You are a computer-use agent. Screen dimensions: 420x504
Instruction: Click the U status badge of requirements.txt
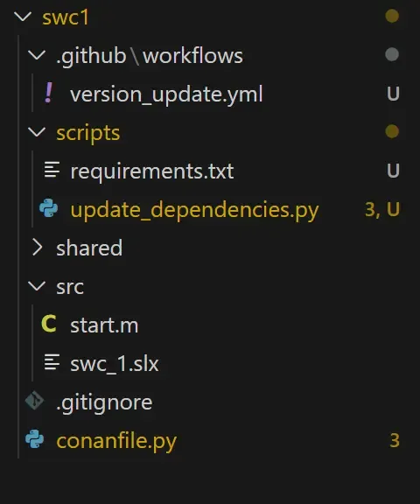pos(393,171)
